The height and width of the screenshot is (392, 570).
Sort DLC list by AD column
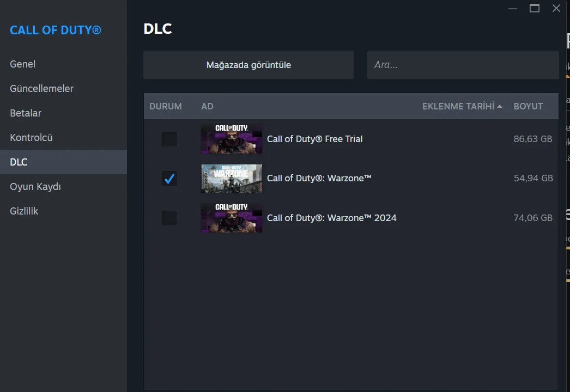207,107
